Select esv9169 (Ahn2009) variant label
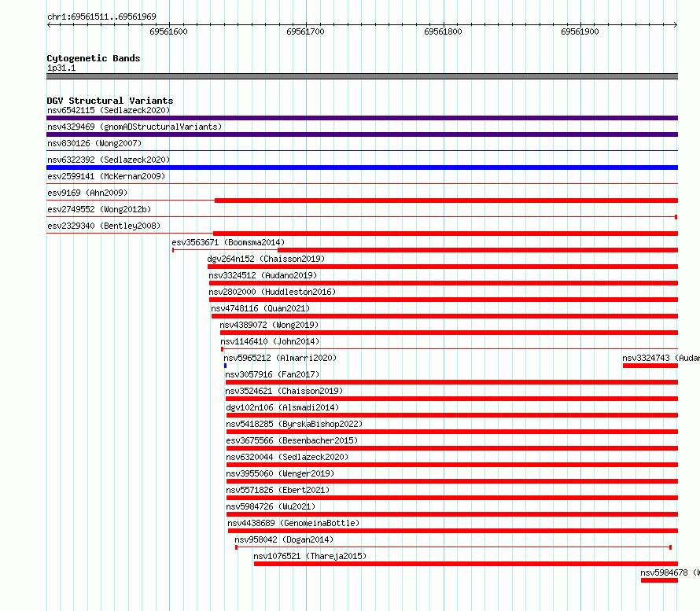Screen dimensions: 700x611 point(87,193)
